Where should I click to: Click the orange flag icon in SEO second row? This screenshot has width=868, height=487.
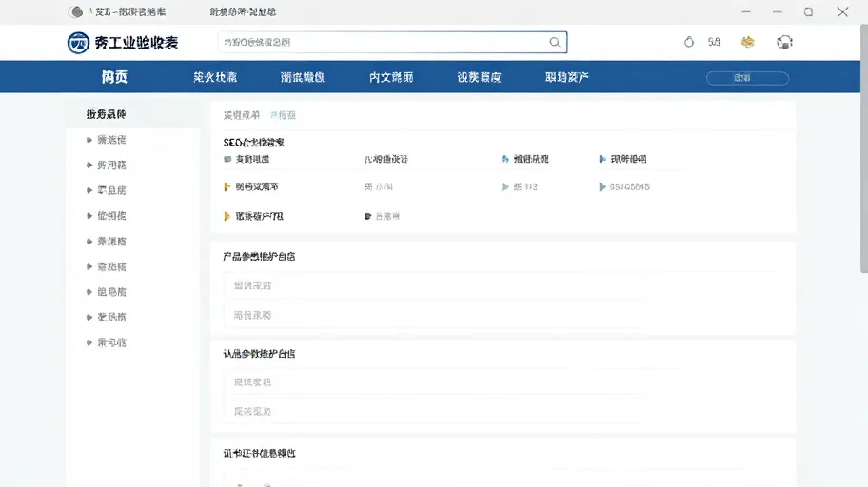coord(227,186)
